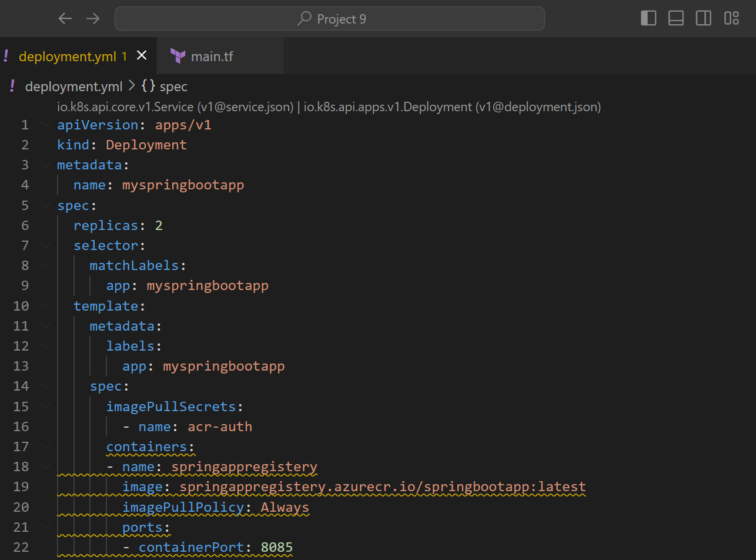Click the imagePullSecrets key
This screenshot has height=560, width=756.
click(171, 406)
